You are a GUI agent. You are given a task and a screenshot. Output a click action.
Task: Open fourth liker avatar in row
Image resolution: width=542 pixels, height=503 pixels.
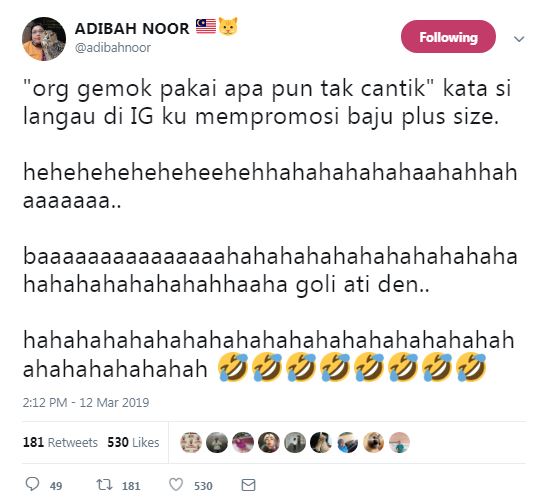[269, 443]
